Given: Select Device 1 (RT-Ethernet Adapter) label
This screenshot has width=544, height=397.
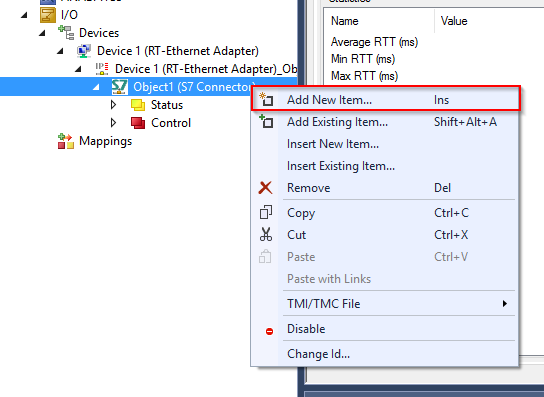Looking at the screenshot, I should 178,51.
